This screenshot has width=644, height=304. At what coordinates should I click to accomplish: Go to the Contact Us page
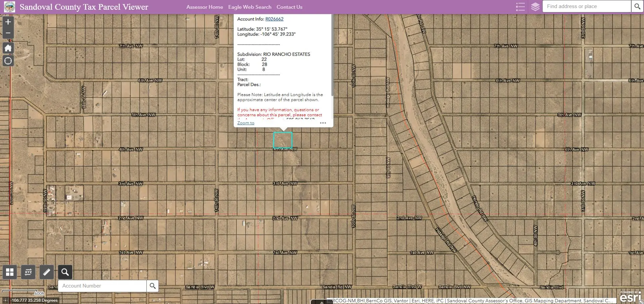tap(289, 7)
